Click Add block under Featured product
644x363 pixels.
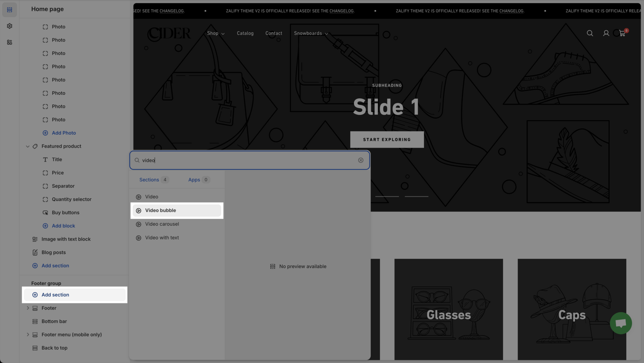click(x=63, y=226)
